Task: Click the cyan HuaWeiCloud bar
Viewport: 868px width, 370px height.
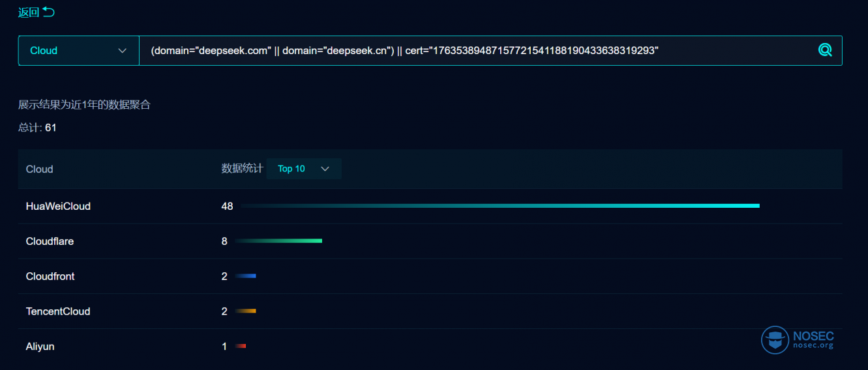Action: click(x=500, y=206)
